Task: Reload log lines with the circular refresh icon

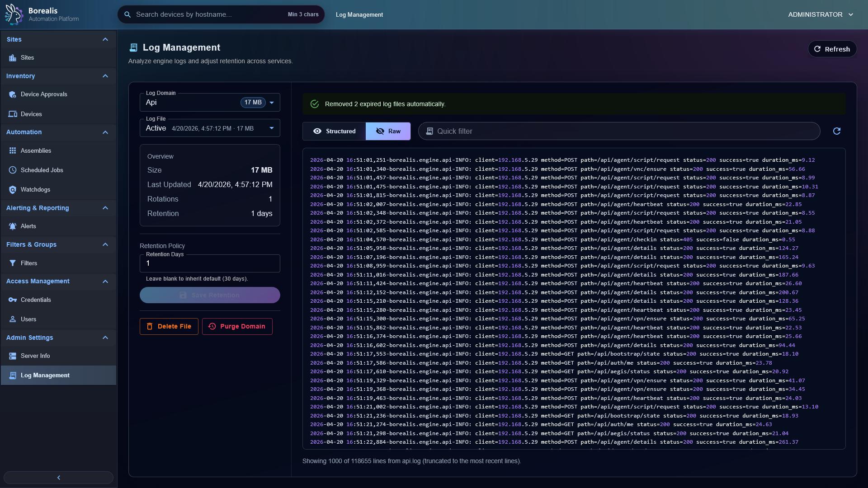Action: pyautogui.click(x=837, y=131)
